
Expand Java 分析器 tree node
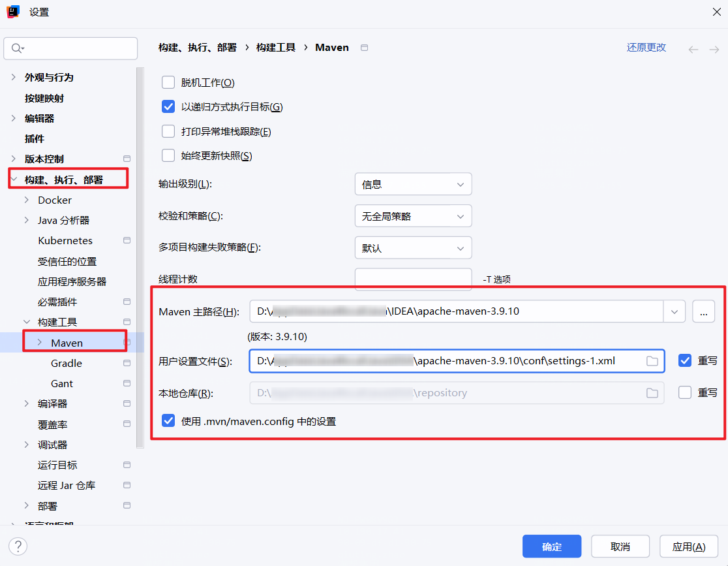pyautogui.click(x=27, y=220)
